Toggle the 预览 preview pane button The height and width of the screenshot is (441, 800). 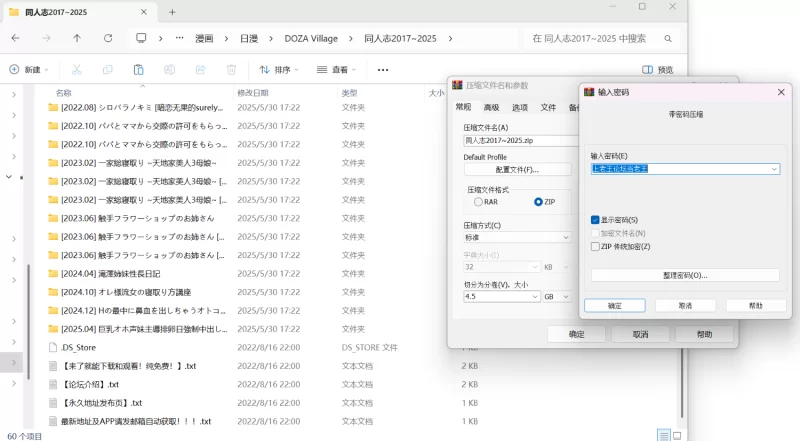658,70
